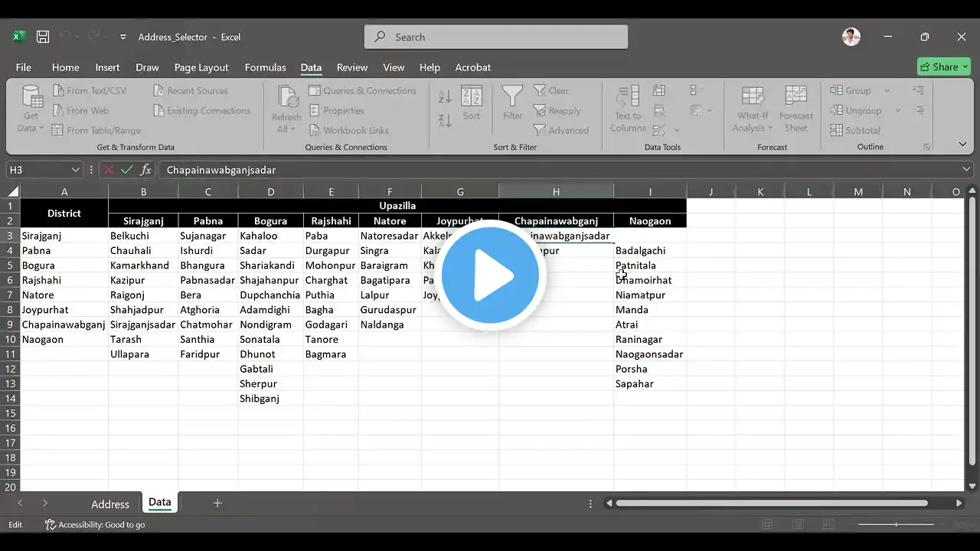Expand the Ungroup dropdown arrow
This screenshot has width=980, height=551.
[898, 110]
